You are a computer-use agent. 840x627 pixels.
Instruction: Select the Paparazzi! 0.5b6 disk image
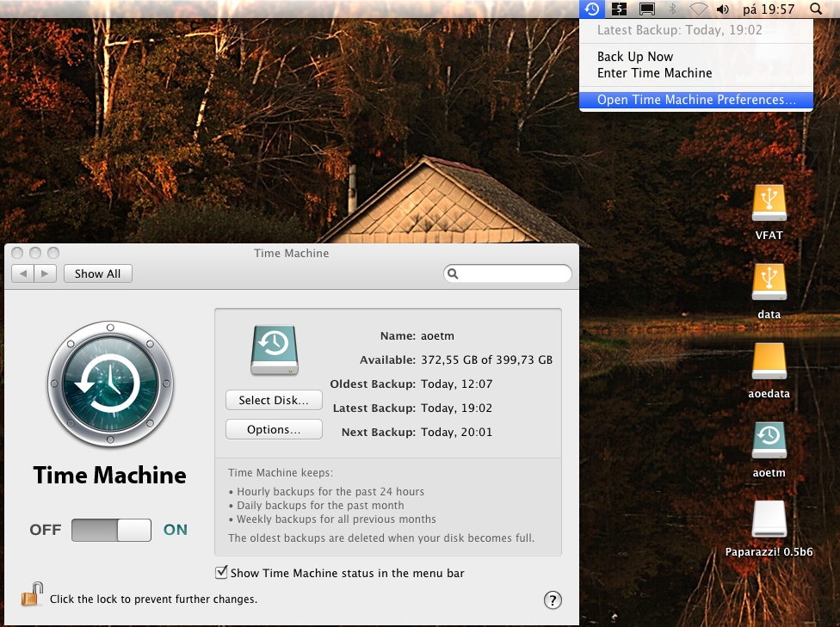tap(769, 519)
